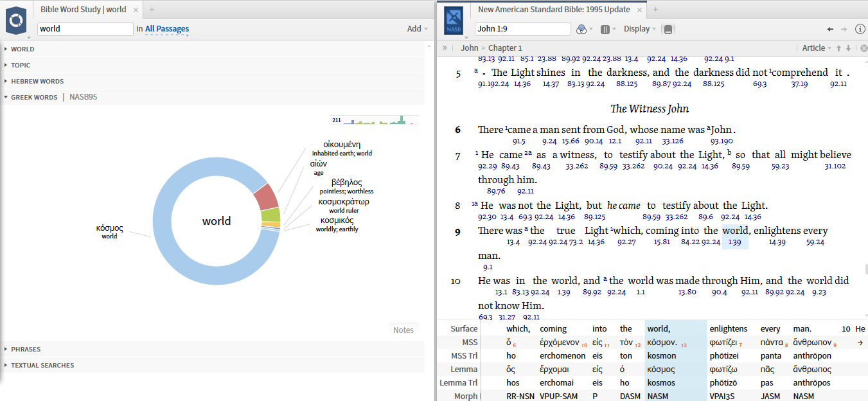This screenshot has height=401, width=868.
Task: Click the Surface row label
Action: [464, 329]
